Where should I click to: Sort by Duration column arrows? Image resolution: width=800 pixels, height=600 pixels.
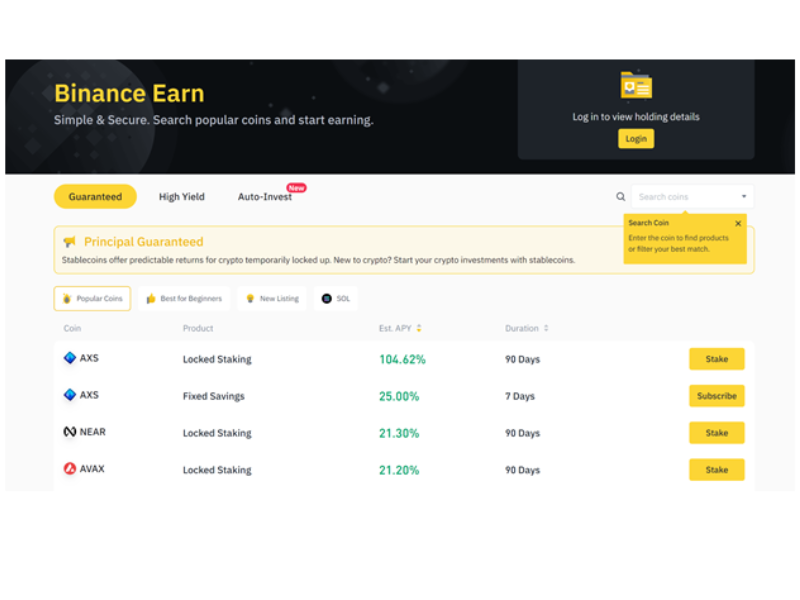(547, 328)
